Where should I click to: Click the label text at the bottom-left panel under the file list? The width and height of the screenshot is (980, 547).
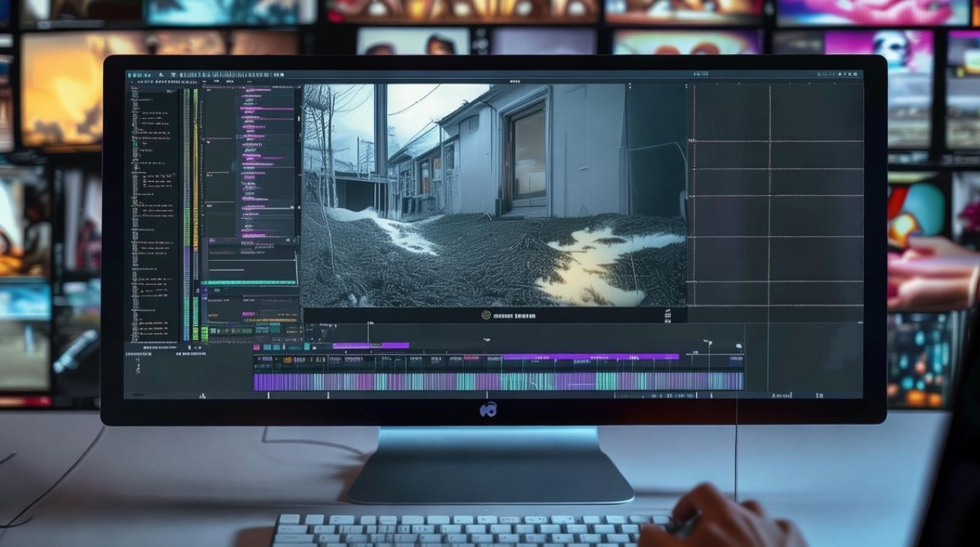pyautogui.click(x=138, y=354)
